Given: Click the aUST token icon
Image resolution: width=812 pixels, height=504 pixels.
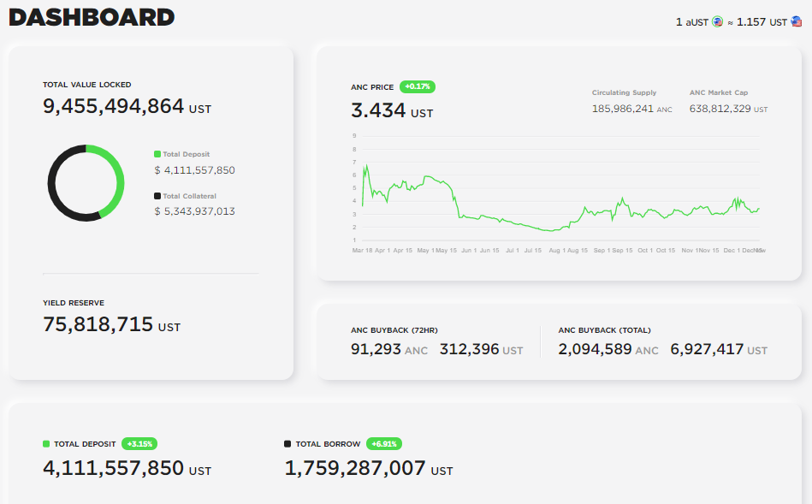Looking at the screenshot, I should click(x=717, y=22).
